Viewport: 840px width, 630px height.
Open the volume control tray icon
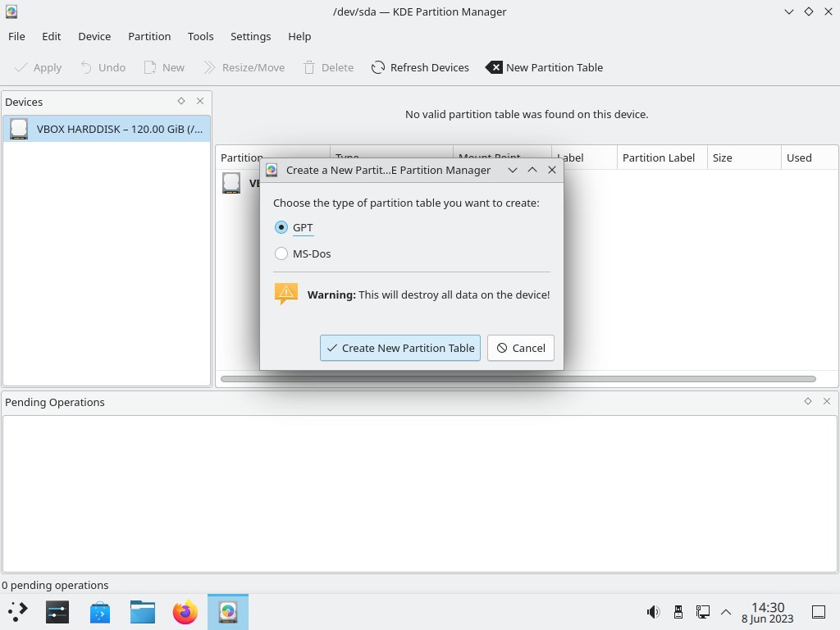pos(653,612)
